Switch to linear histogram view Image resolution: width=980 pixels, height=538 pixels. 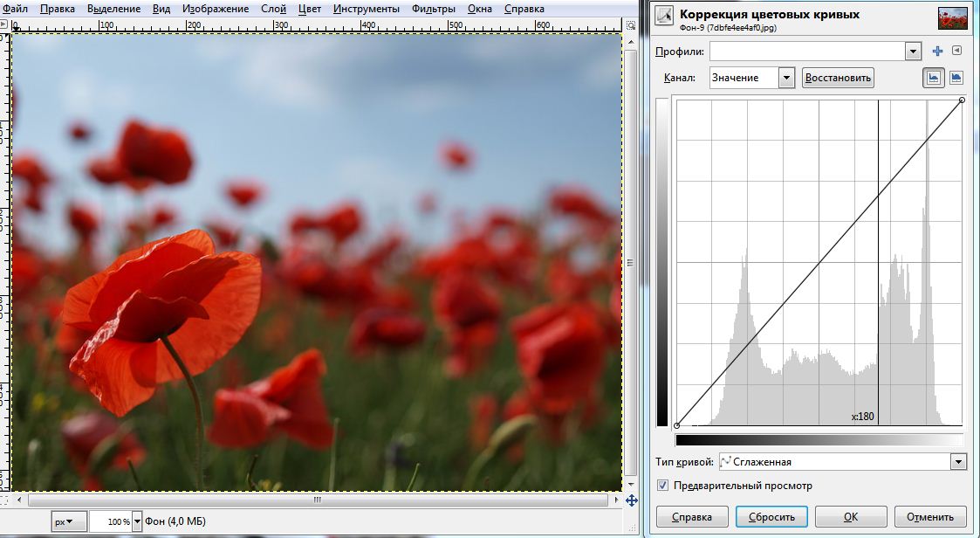click(934, 78)
